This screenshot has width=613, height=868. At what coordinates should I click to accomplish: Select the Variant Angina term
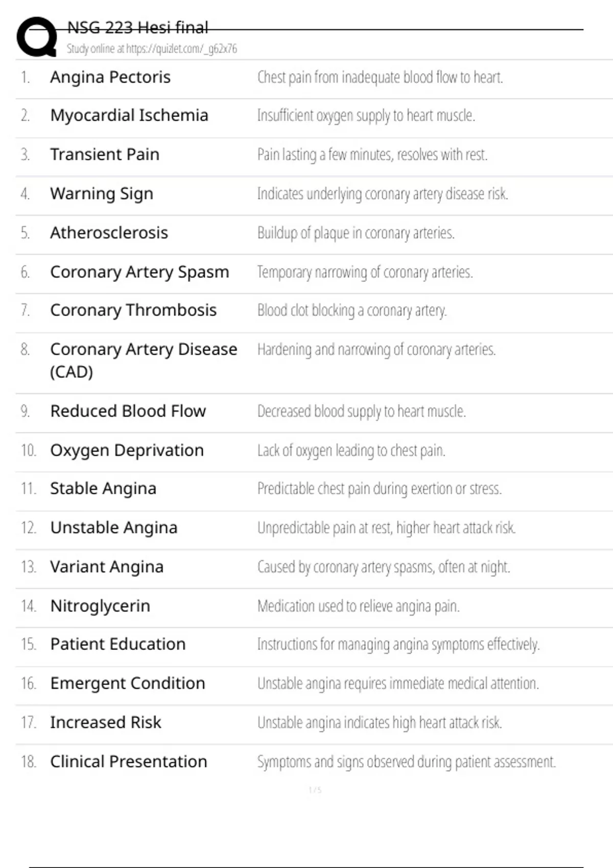[107, 567]
